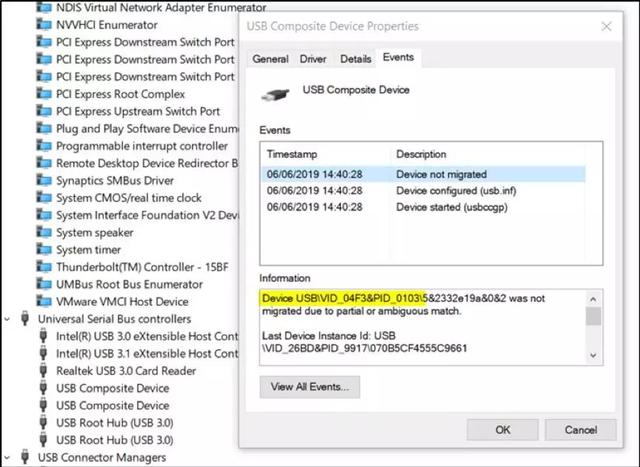640x467 pixels.
Task: Select the first USB Composite Device tree item
Action: pos(113,388)
